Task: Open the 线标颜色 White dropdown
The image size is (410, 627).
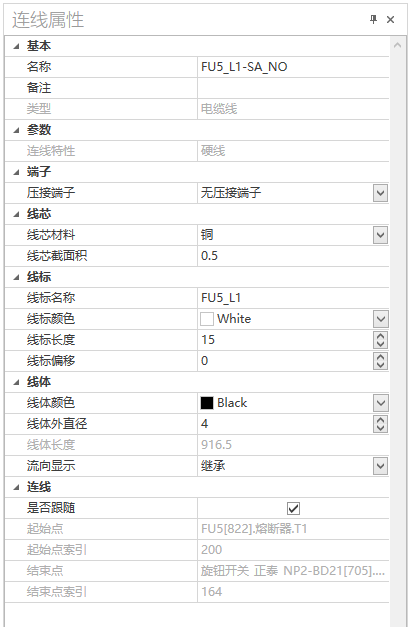Action: (x=380, y=319)
